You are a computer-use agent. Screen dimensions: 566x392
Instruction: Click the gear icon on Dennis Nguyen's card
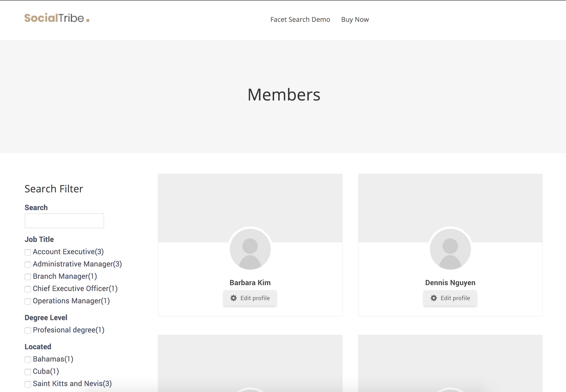pos(434,298)
